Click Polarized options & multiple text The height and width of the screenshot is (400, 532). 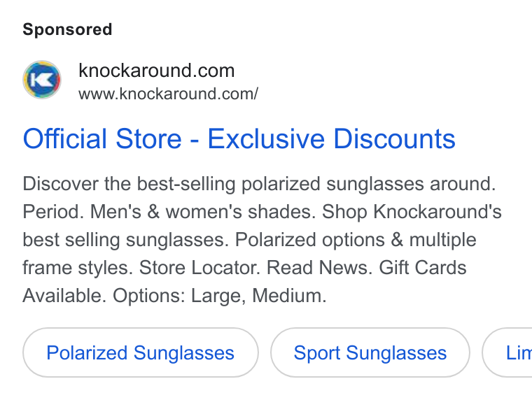356,240
